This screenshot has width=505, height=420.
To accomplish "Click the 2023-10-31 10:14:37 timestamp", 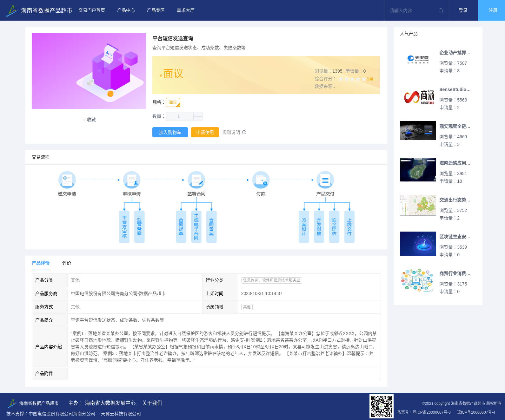I will pos(262,293).
